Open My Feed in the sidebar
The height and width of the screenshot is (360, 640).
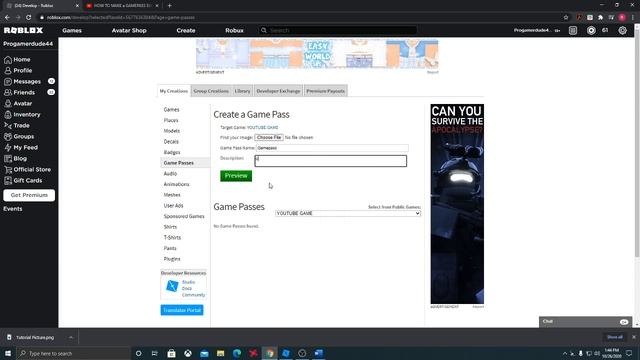pos(21,148)
